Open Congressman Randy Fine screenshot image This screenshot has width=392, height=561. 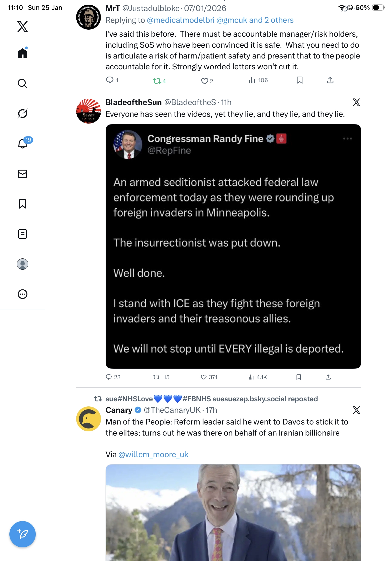[233, 246]
